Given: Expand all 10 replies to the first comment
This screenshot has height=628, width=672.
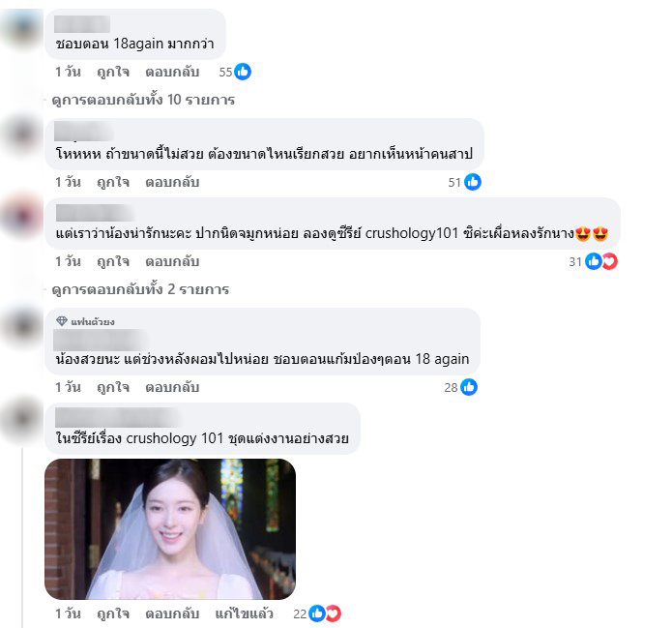Looking at the screenshot, I should coord(143,100).
